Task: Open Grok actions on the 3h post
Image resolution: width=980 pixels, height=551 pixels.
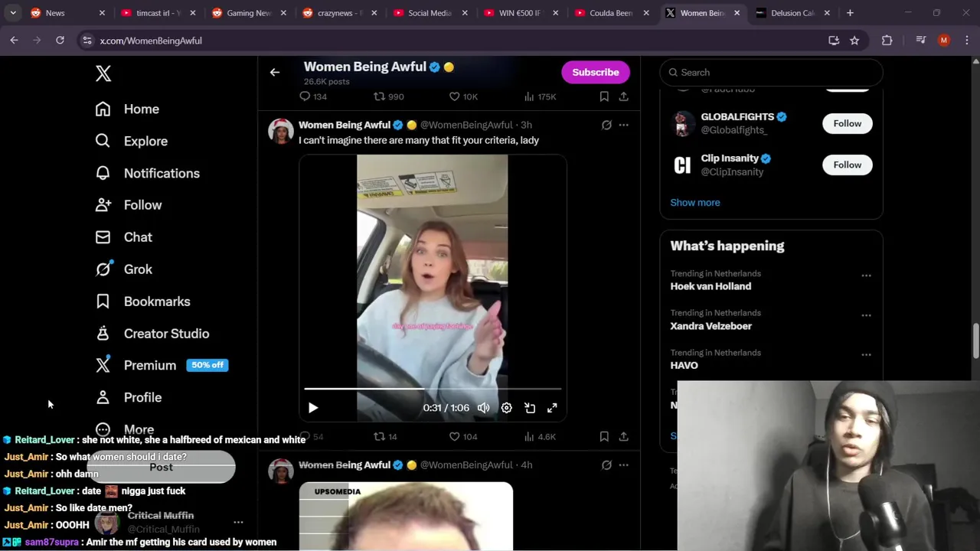Action: coord(606,125)
